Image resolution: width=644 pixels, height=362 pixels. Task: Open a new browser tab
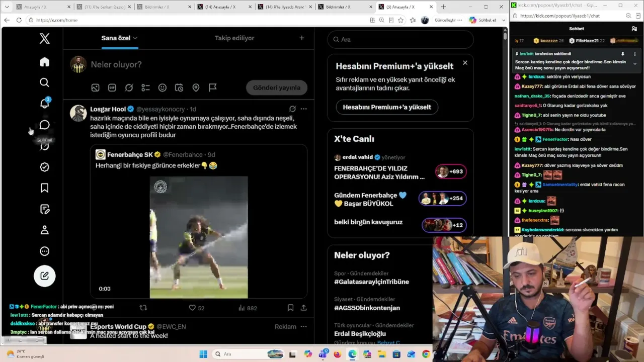[443, 7]
